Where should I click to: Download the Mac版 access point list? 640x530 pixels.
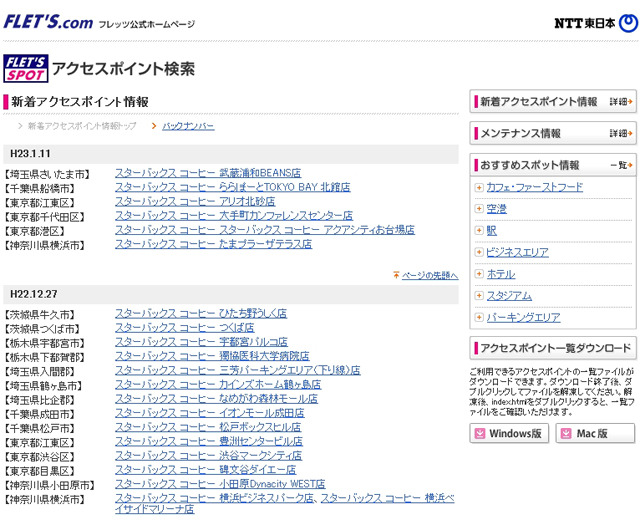(x=595, y=434)
